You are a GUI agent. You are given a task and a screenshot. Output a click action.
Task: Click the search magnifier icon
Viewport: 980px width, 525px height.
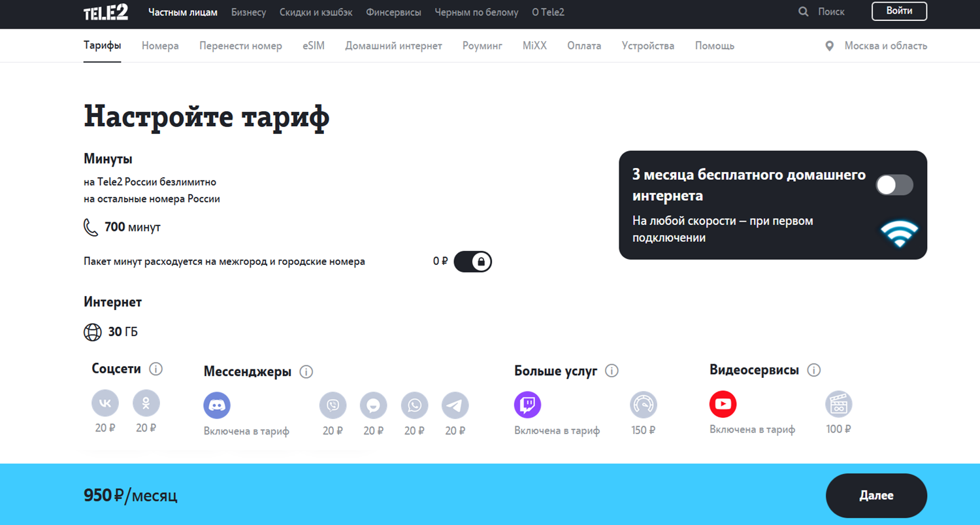point(804,12)
